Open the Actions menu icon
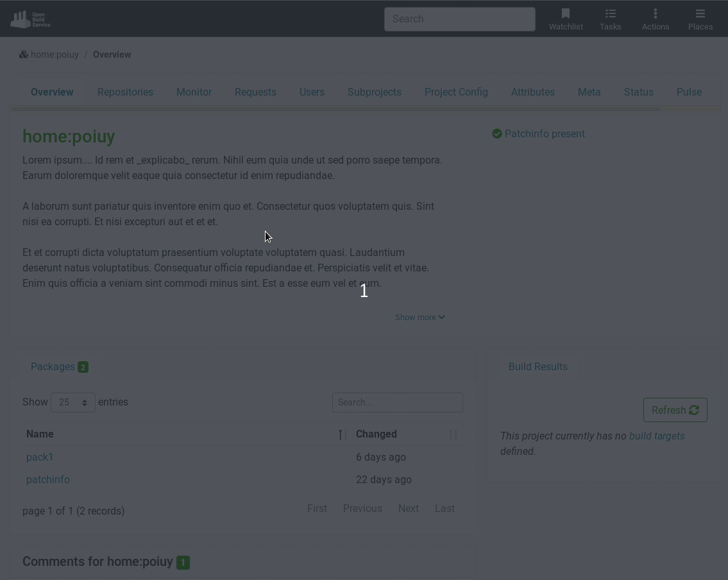Viewport: 728px width, 580px height. pyautogui.click(x=656, y=13)
